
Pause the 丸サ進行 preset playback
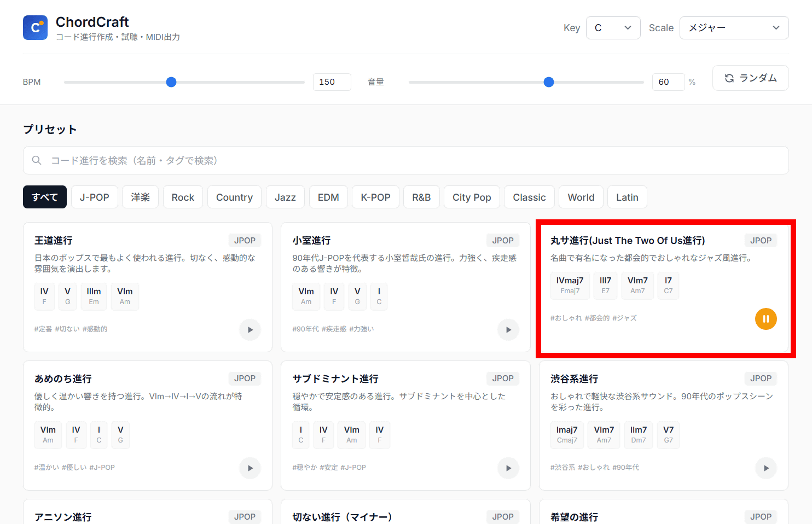pyautogui.click(x=765, y=319)
